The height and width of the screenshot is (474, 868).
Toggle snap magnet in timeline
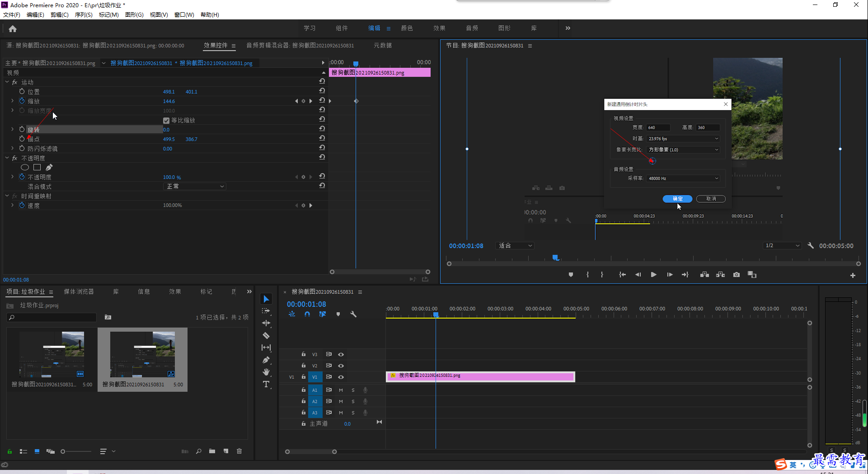coord(307,314)
